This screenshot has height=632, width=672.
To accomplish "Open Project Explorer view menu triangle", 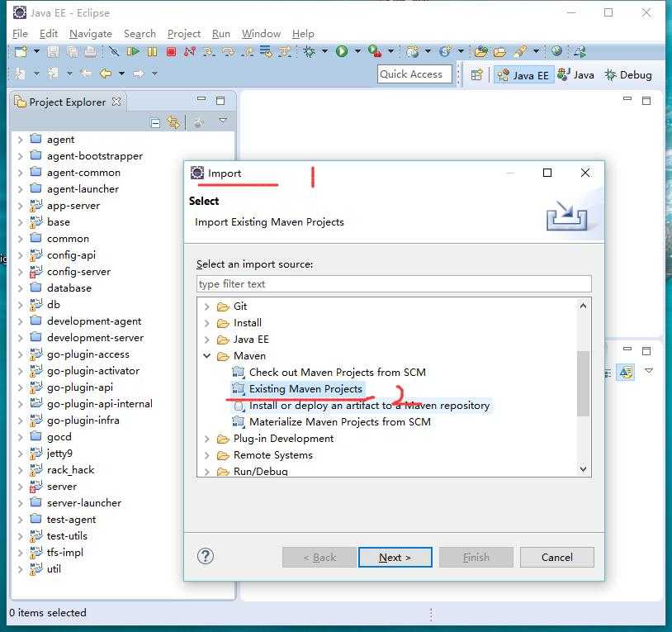I will pos(222,121).
